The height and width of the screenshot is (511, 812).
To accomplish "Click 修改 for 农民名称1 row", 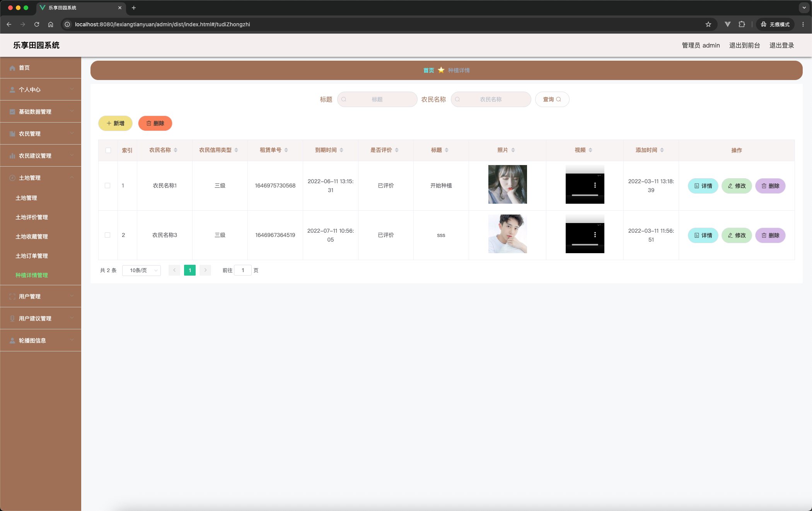I will pyautogui.click(x=737, y=186).
